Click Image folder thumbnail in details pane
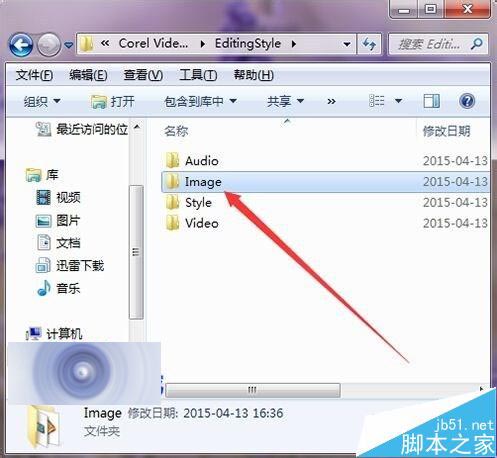Screen dimensions: 497x458 [44, 426]
